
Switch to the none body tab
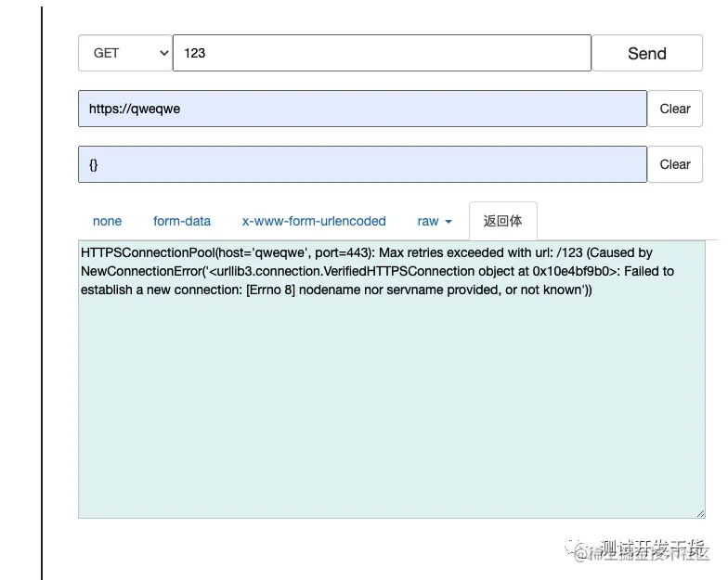(108, 221)
